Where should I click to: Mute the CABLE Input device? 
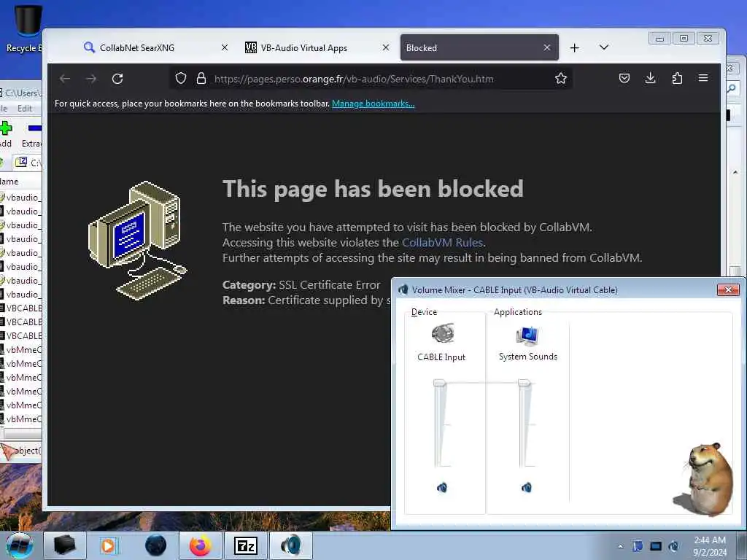pos(441,487)
